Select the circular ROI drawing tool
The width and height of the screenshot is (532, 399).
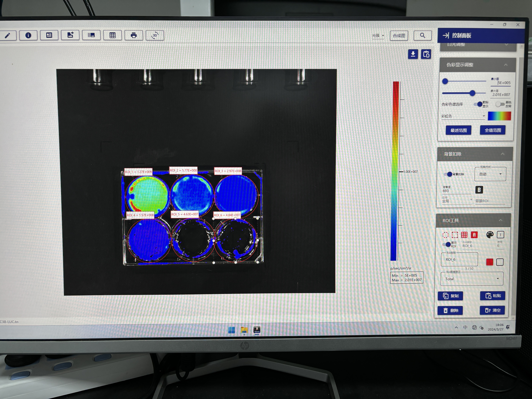click(x=445, y=235)
